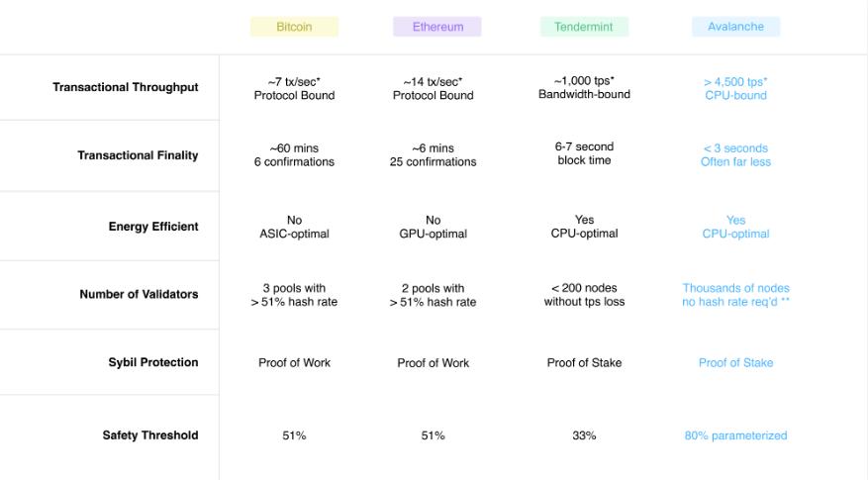
Task: Select Bitcoin's 'No ASIC-optimal' energy cell
Action: [294, 227]
